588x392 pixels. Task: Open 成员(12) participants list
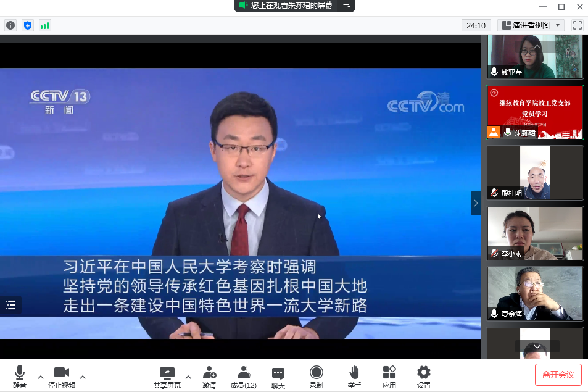244,377
